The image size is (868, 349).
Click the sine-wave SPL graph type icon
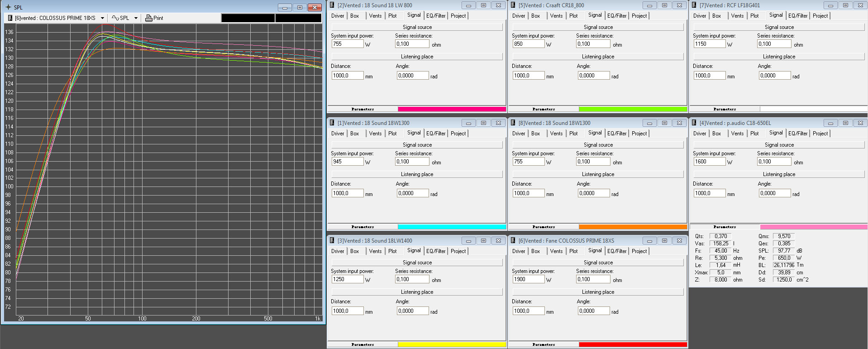point(115,18)
